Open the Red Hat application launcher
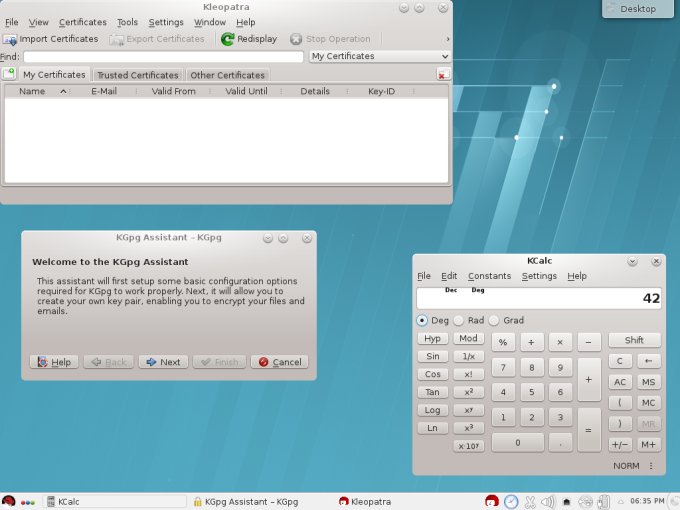Screen dimensions: 680x510 point(9,502)
